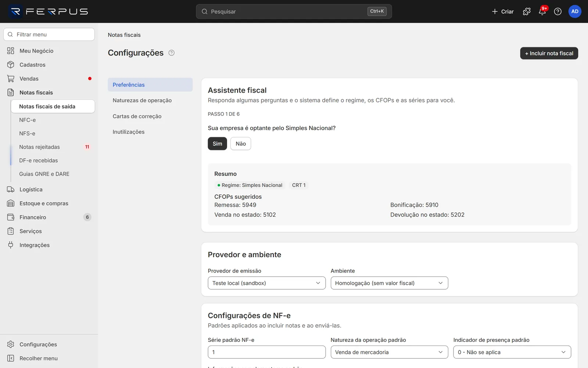
Task: Click the help icon beside Configurações title
Action: coord(171,53)
